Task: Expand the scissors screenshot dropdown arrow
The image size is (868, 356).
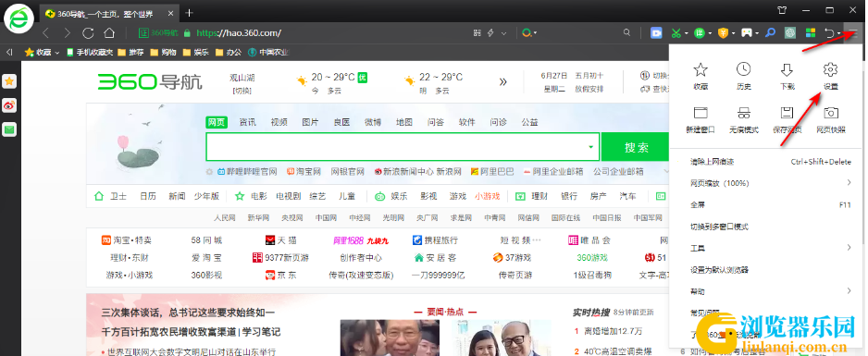Action: tap(687, 33)
